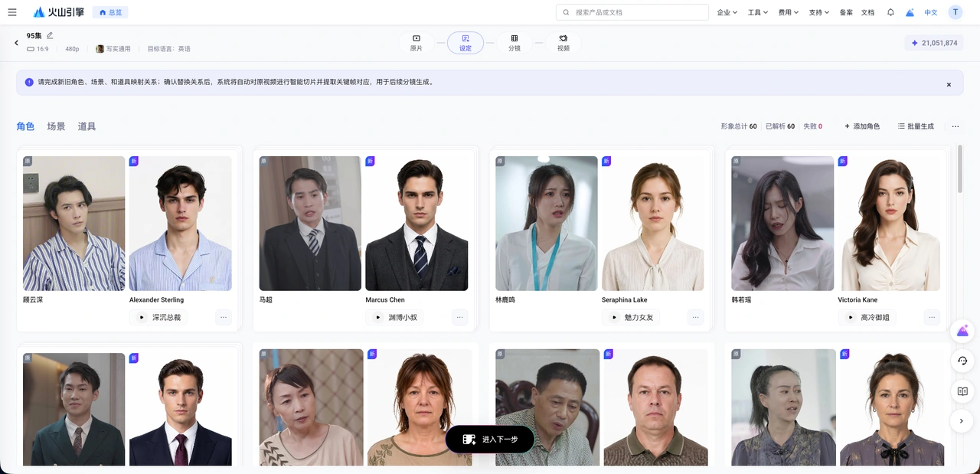Open more options for Marcus Chen
The height and width of the screenshot is (474, 980).
coord(459,317)
